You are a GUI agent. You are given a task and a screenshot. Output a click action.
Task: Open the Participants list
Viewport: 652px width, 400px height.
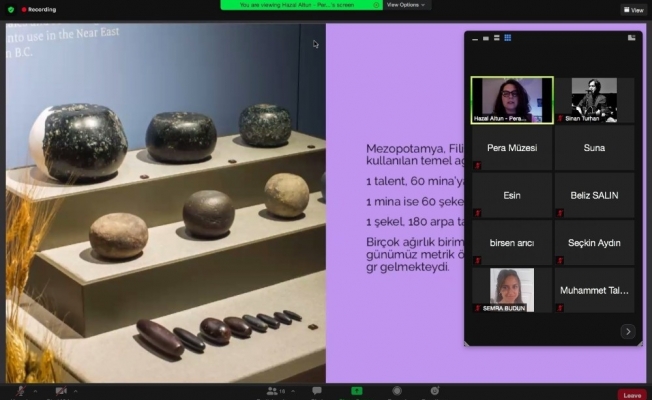[x=274, y=391]
